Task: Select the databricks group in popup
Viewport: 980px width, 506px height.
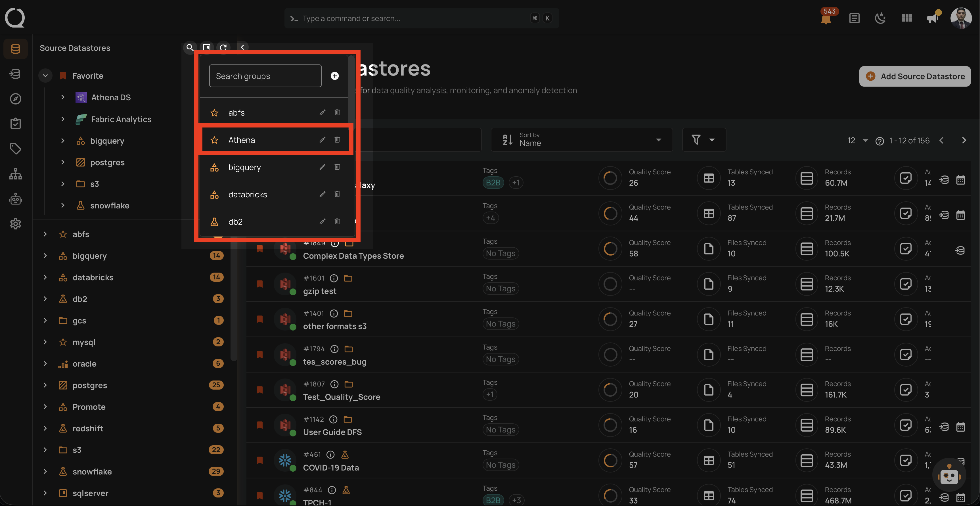Action: coord(248,195)
